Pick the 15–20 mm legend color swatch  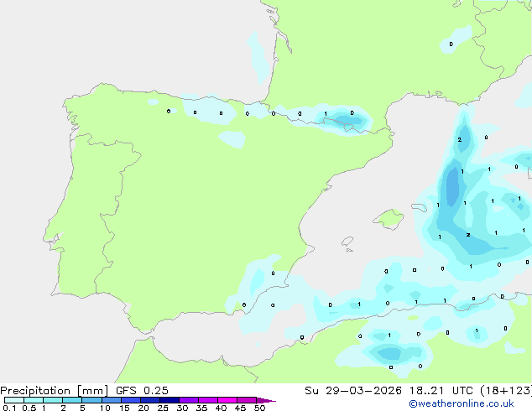(x=130, y=400)
